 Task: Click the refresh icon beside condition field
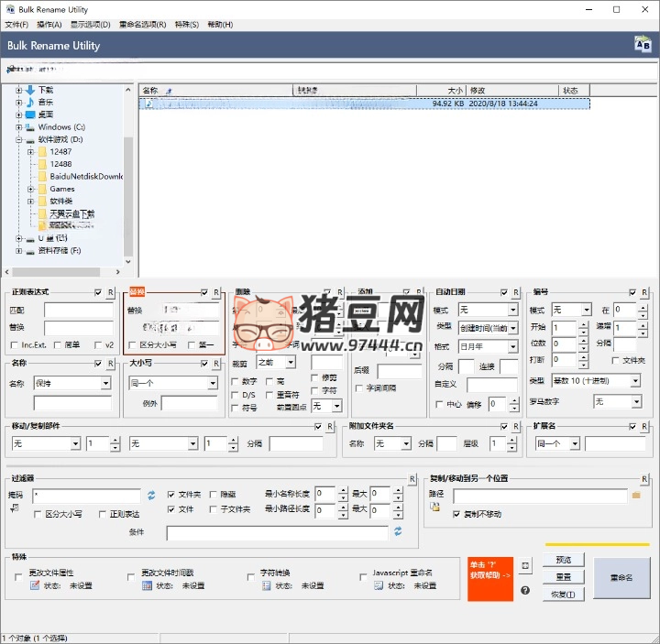pyautogui.click(x=398, y=531)
